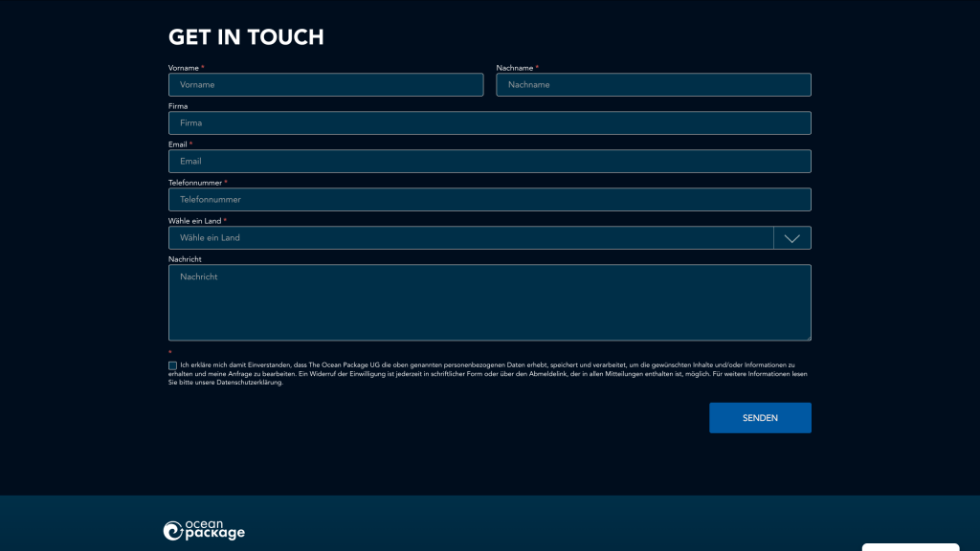This screenshot has width=980, height=551.
Task: Click the consent text starting 'Ich erkläre mich'
Action: [487, 374]
